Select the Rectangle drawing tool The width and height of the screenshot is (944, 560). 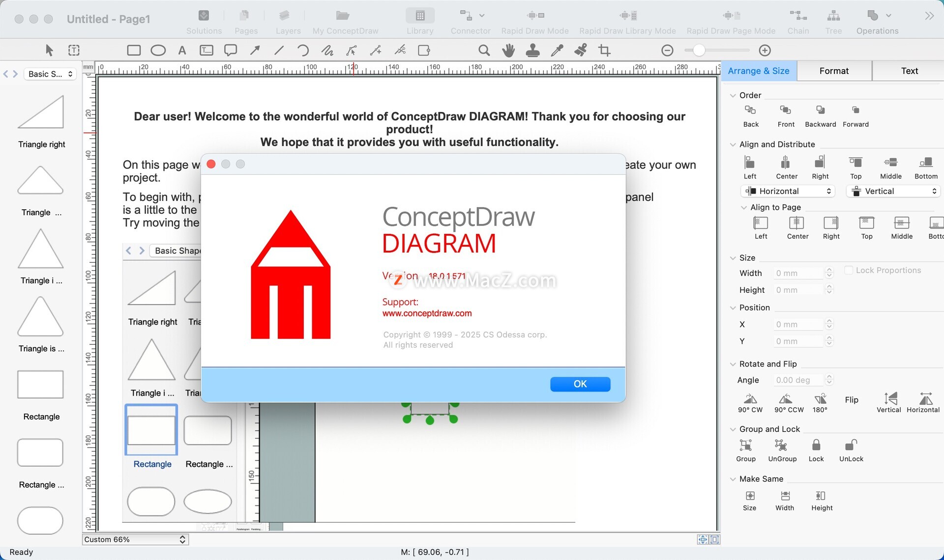pyautogui.click(x=134, y=50)
